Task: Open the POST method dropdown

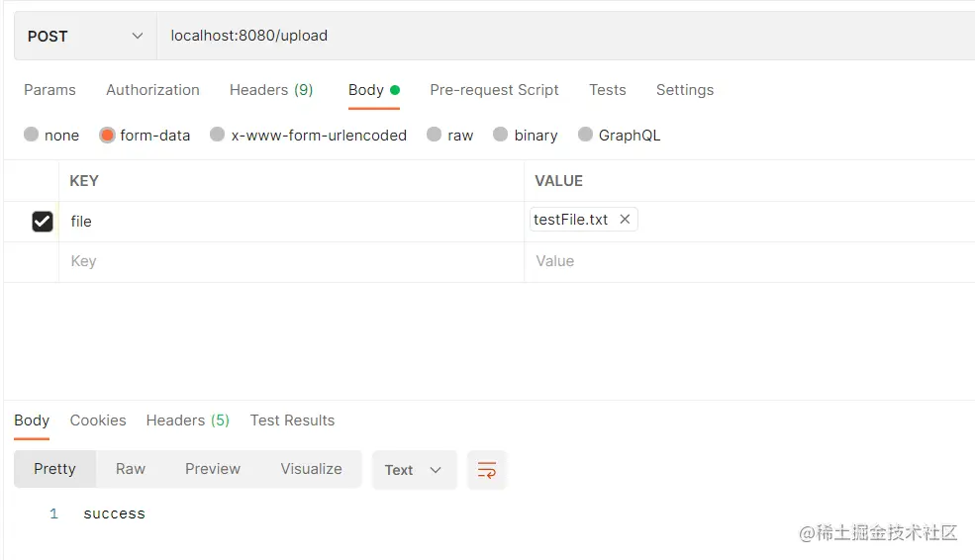Action: [x=85, y=36]
